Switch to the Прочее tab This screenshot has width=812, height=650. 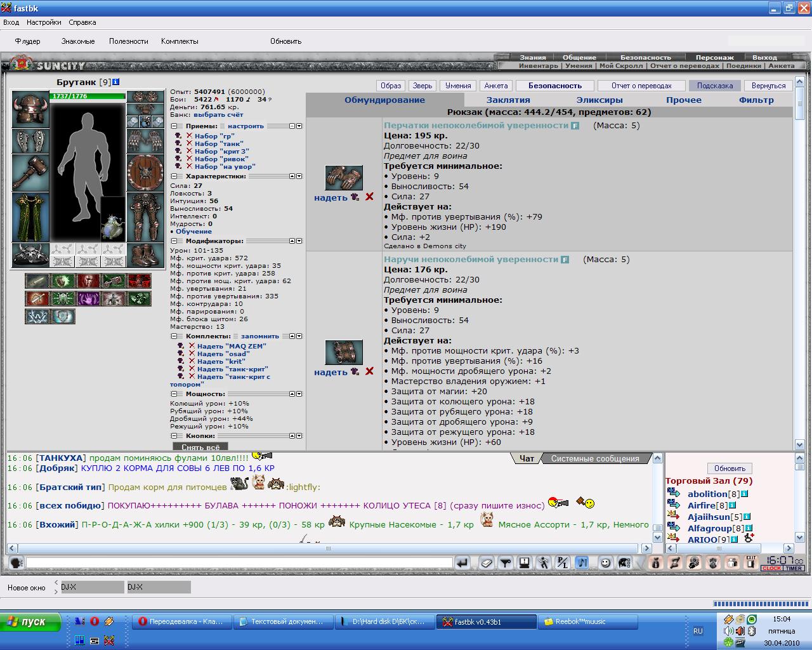(x=684, y=100)
